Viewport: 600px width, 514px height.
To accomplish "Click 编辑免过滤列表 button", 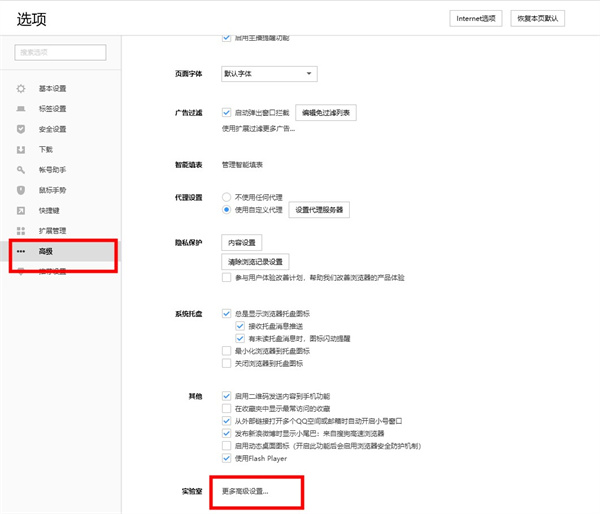I will coord(326,113).
